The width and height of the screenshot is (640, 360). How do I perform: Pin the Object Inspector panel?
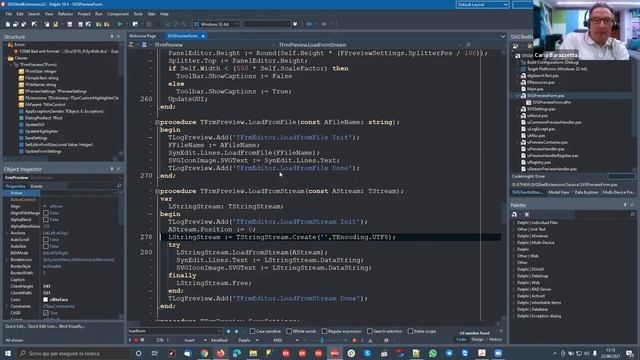point(112,169)
